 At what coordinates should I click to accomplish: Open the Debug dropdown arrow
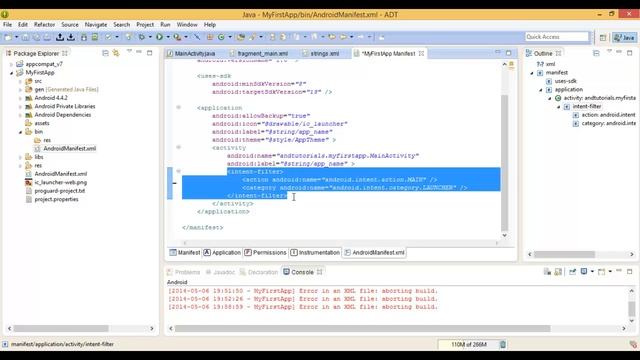pos(150,37)
